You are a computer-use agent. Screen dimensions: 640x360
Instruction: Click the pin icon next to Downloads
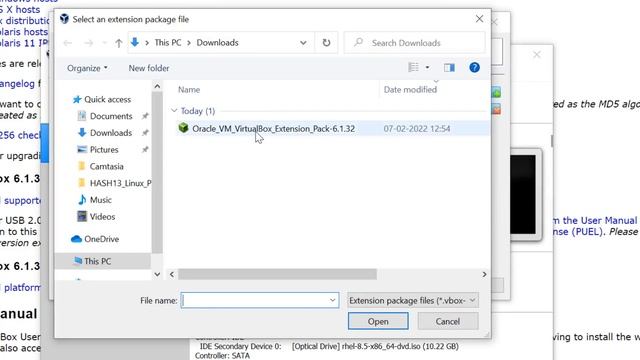tap(144, 133)
